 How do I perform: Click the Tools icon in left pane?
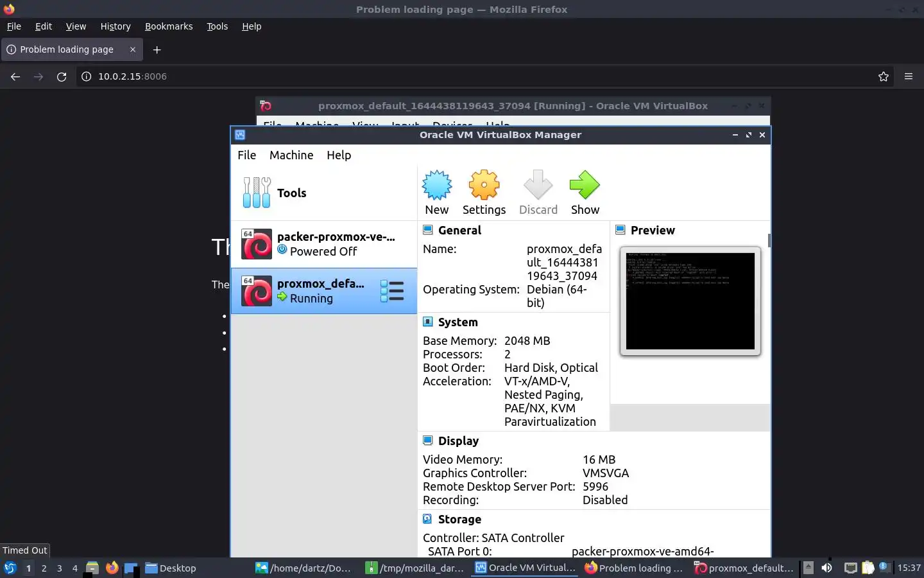tap(257, 193)
